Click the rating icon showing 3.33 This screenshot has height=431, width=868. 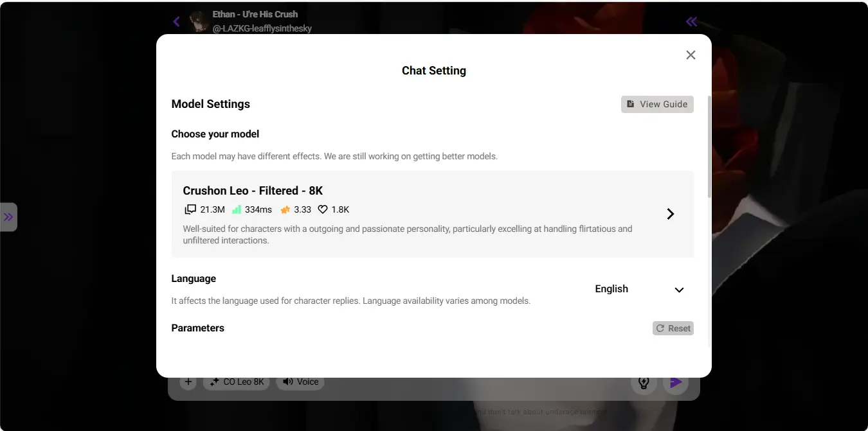coord(285,209)
